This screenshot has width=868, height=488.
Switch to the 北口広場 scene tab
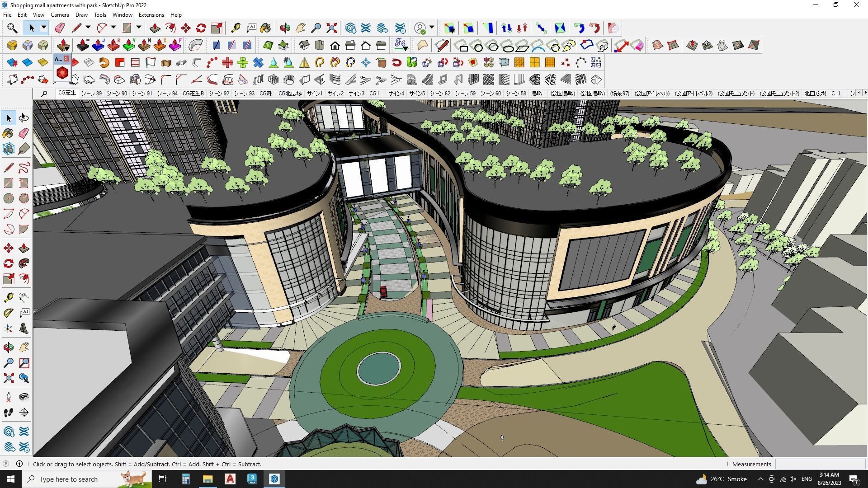(x=815, y=94)
